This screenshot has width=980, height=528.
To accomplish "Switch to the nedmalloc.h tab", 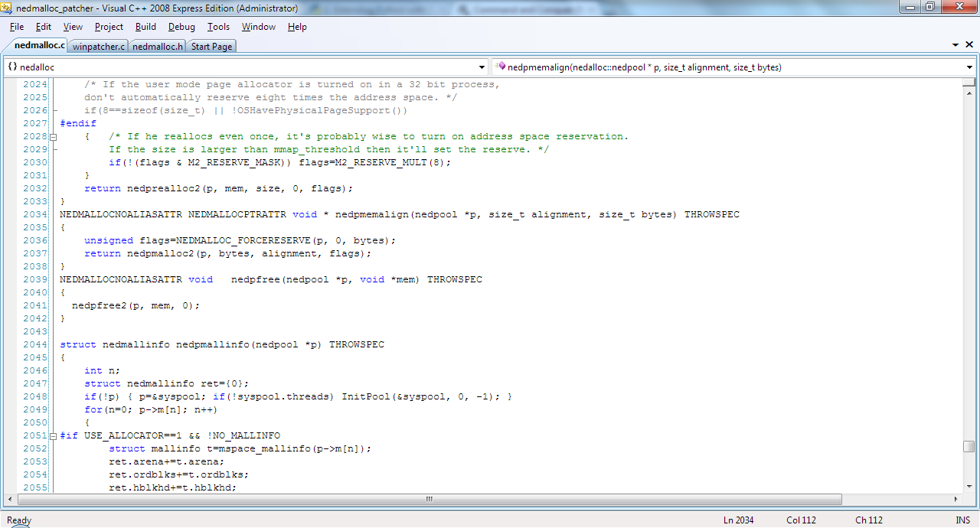I will coord(157,47).
